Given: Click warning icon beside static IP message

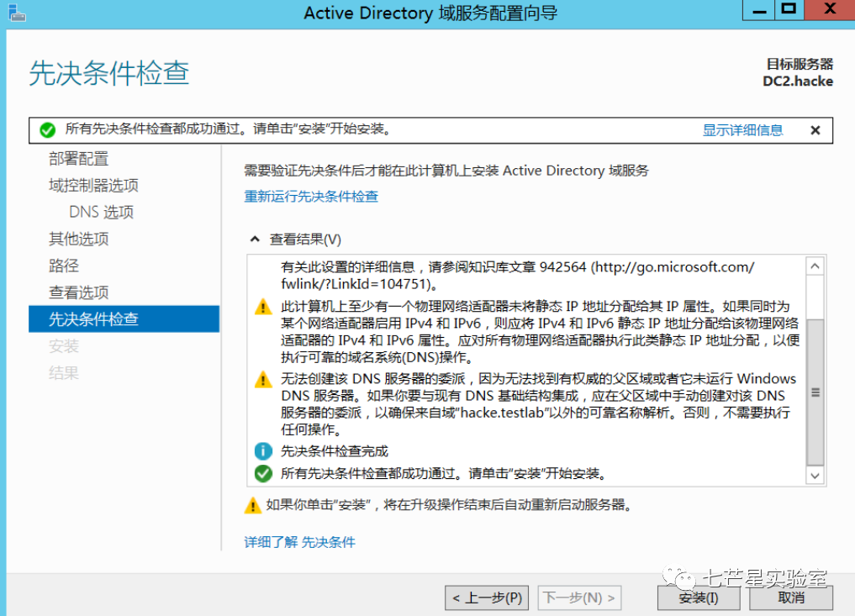Looking at the screenshot, I should point(263,307).
